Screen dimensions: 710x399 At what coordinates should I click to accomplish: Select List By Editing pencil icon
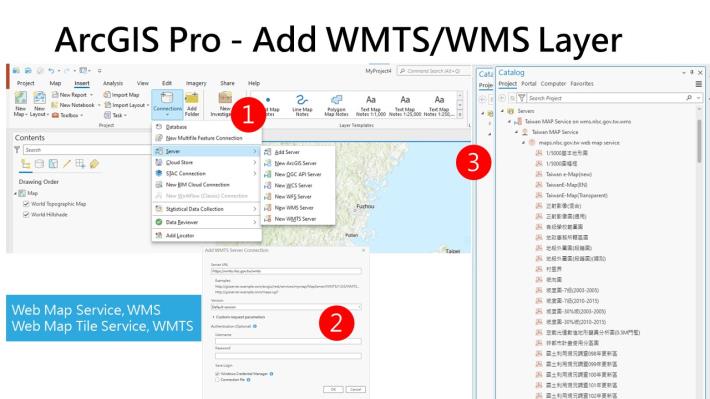67,164
